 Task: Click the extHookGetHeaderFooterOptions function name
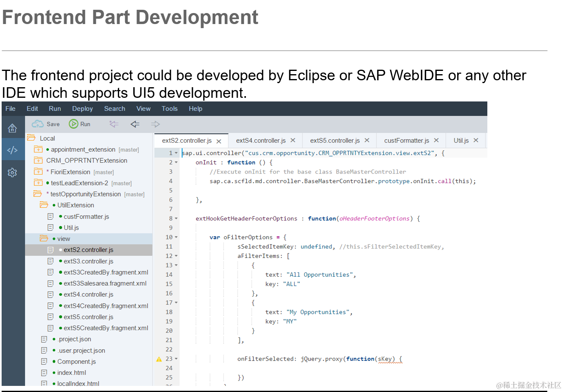(246, 218)
